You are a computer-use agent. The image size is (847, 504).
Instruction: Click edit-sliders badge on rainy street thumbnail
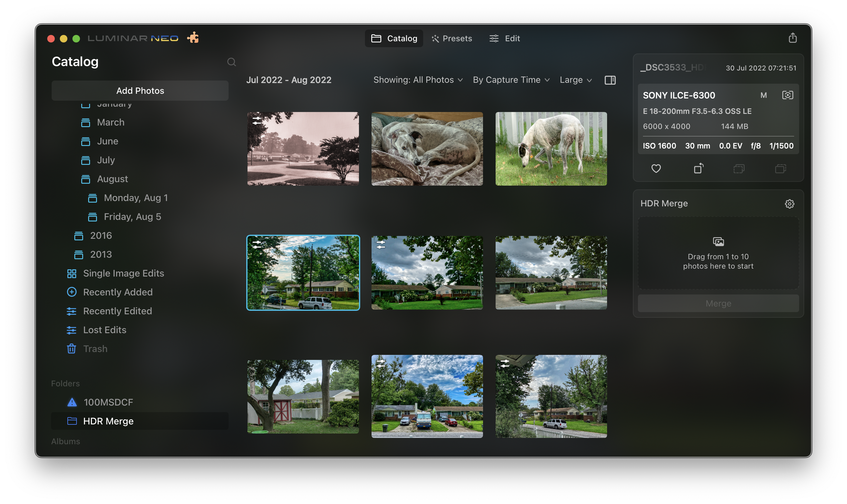pyautogui.click(x=257, y=120)
